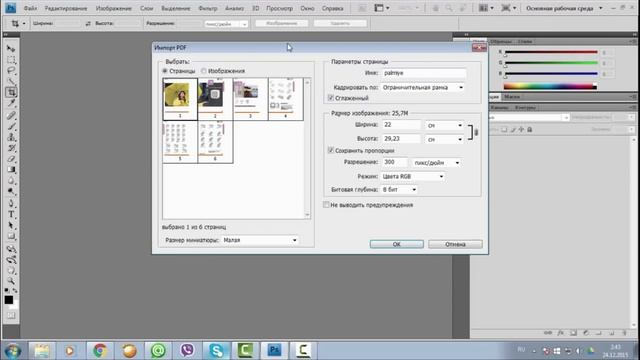This screenshot has width=640, height=360.
Task: Select the Brush tool
Action: pyautogui.click(x=11, y=126)
